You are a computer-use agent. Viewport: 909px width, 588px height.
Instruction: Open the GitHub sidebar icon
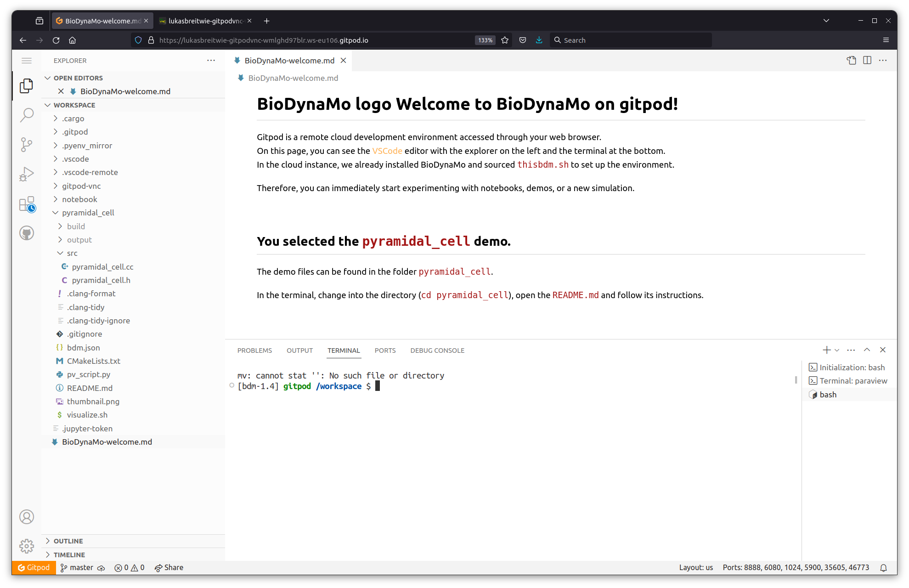pos(27,233)
